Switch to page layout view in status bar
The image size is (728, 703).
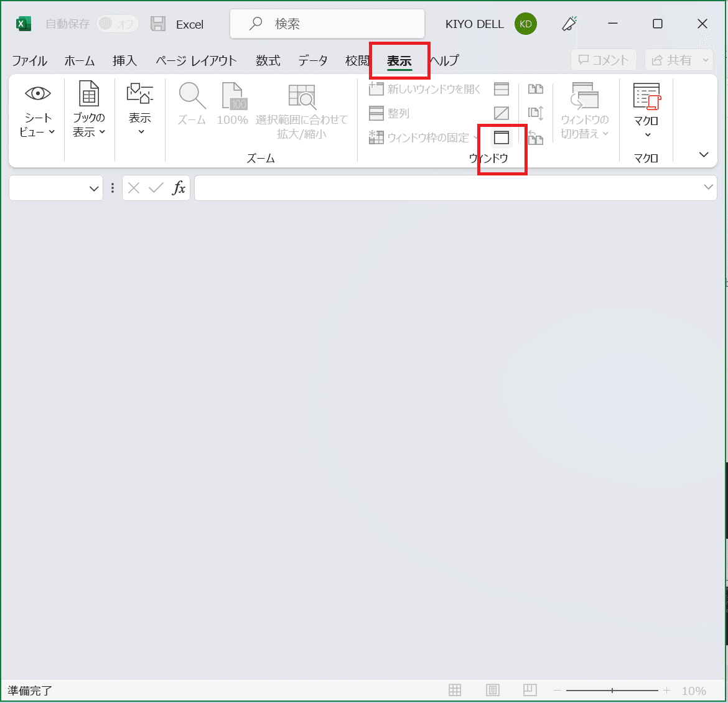click(x=492, y=691)
